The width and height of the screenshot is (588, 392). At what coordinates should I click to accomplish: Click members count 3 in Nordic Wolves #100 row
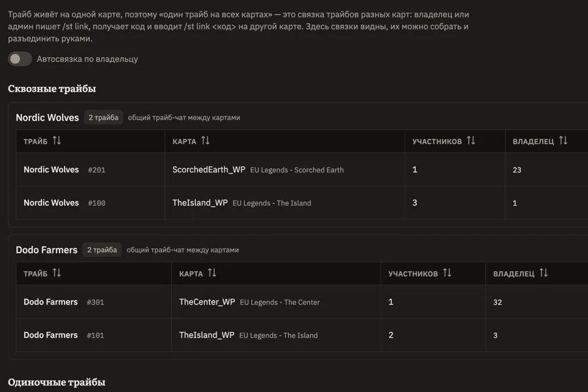(415, 203)
